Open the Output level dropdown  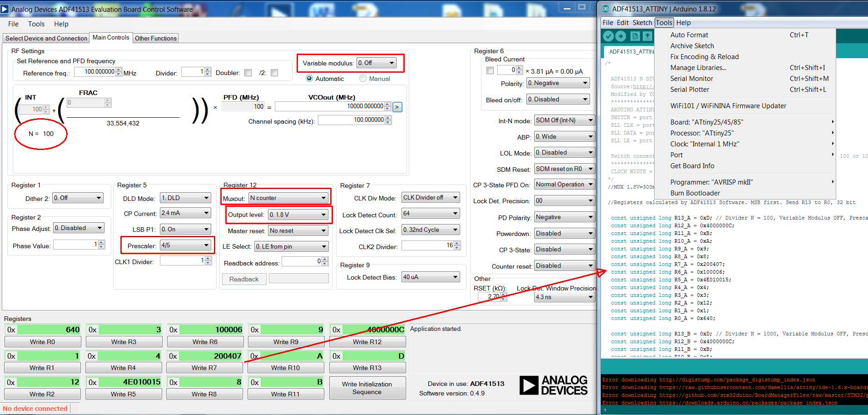pos(298,215)
